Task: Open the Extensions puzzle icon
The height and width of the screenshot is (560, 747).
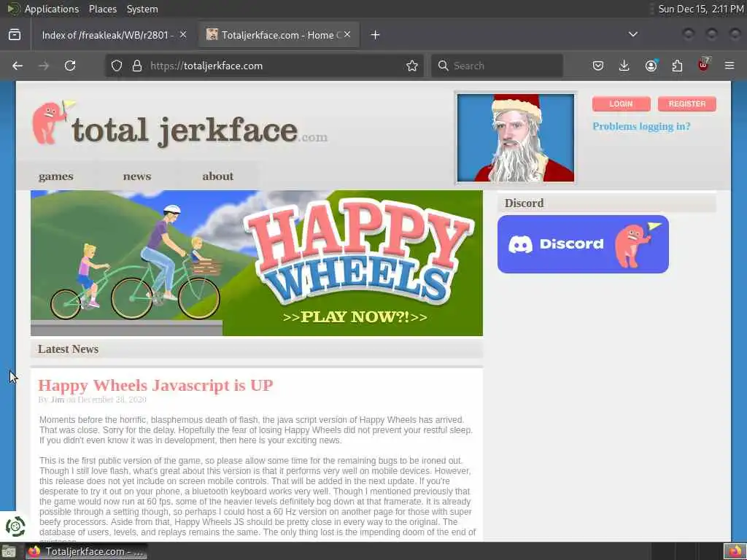Action: click(x=677, y=66)
